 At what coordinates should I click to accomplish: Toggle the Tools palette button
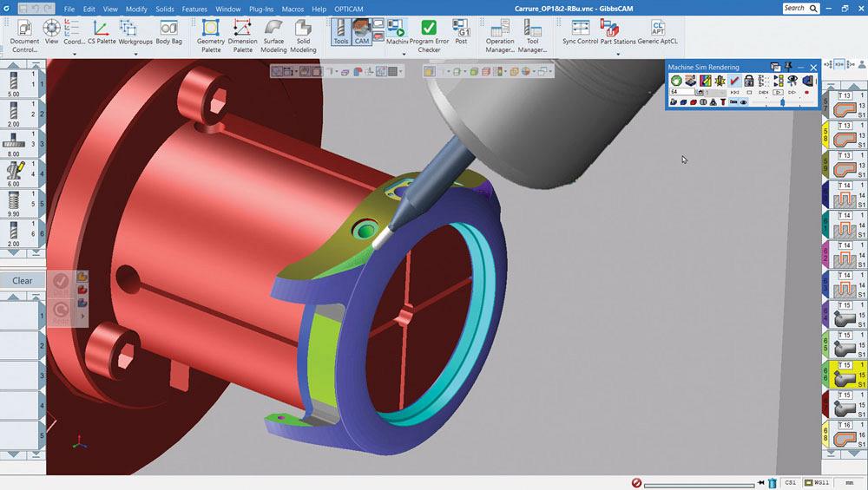pos(341,31)
